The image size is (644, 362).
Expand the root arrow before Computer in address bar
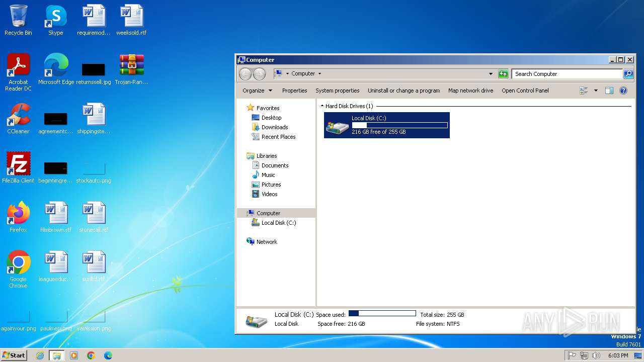point(287,74)
